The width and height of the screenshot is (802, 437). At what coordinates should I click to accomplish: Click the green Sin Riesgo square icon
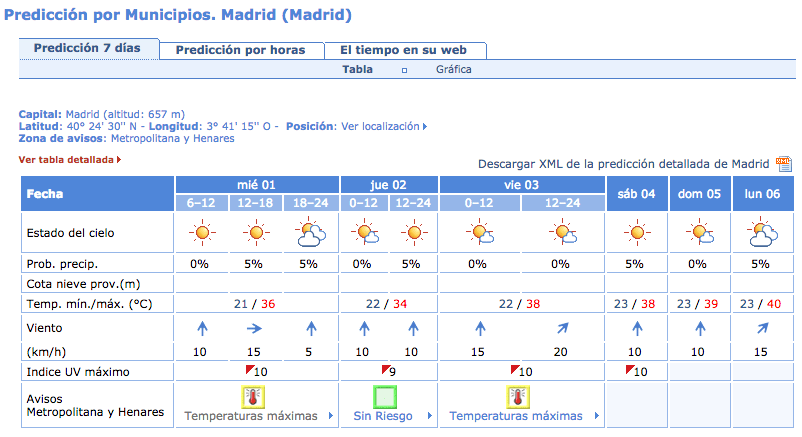coord(385,397)
